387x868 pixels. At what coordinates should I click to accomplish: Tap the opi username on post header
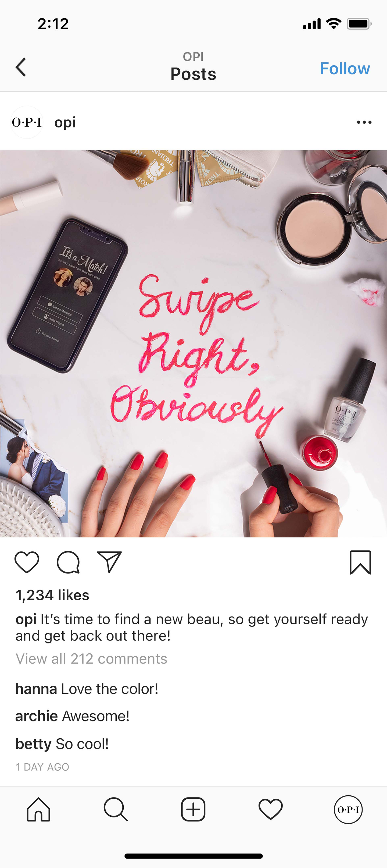pyautogui.click(x=65, y=123)
